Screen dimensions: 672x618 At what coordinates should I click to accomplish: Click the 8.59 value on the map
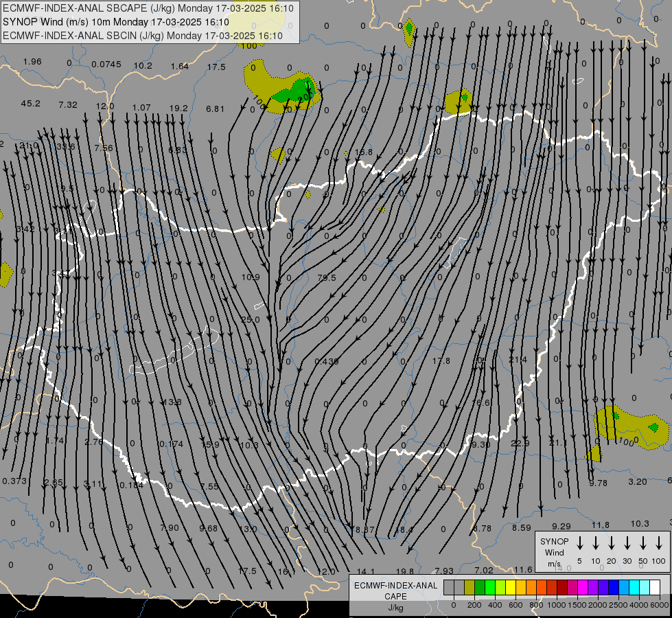pyautogui.click(x=522, y=527)
